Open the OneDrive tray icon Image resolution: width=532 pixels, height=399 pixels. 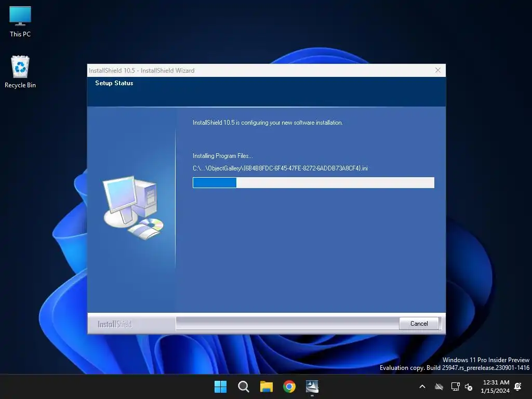439,387
